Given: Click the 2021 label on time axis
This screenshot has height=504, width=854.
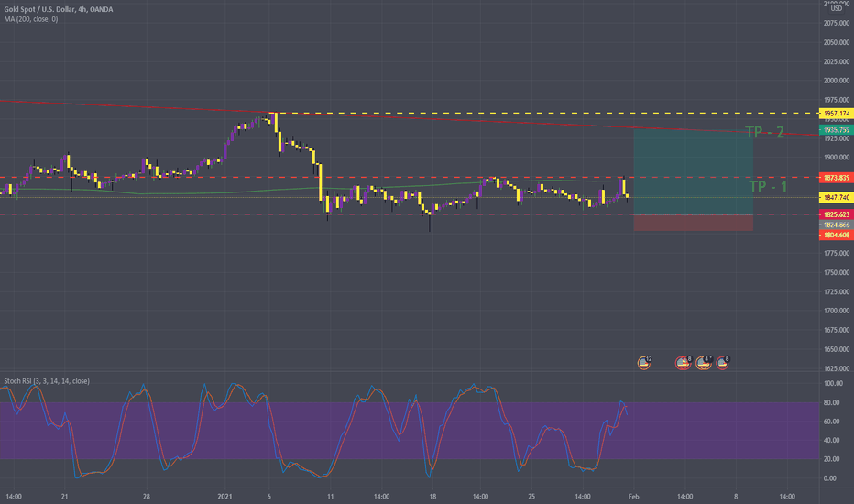Looking at the screenshot, I should pos(224,497).
